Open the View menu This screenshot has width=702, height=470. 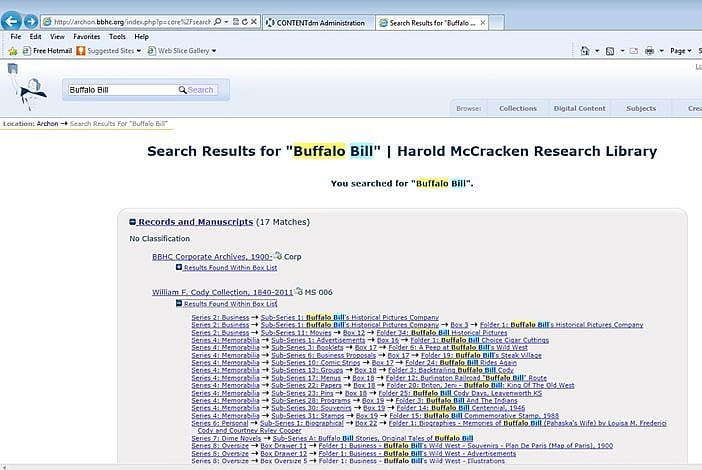57,37
